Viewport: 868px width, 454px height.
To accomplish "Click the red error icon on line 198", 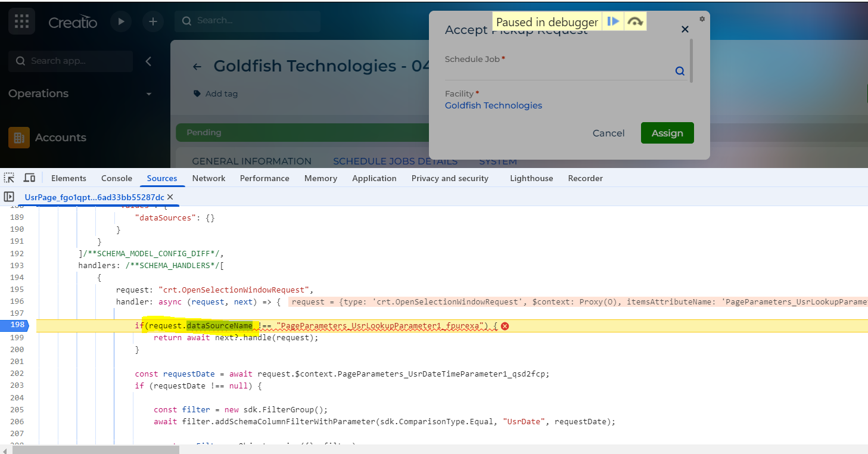I will (505, 326).
